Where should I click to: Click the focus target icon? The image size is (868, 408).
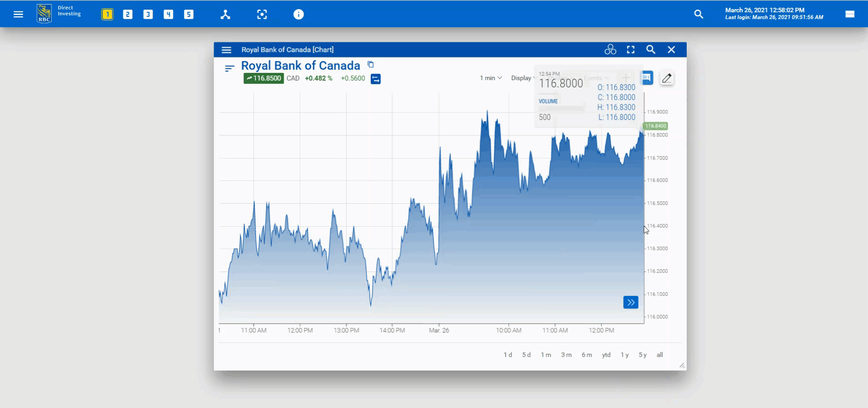tap(262, 15)
